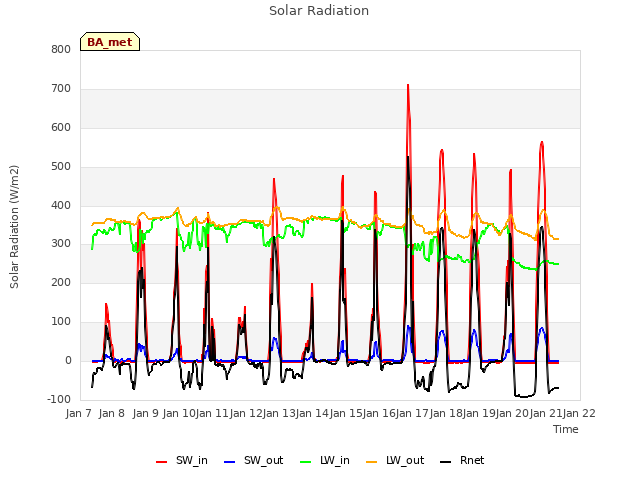Click the -100 y-axis tick label
640x480 pixels.
pos(59,399)
